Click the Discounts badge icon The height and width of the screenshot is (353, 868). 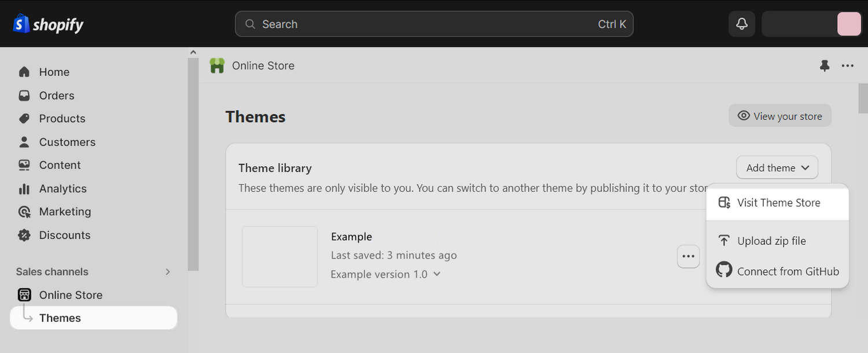[x=24, y=235]
